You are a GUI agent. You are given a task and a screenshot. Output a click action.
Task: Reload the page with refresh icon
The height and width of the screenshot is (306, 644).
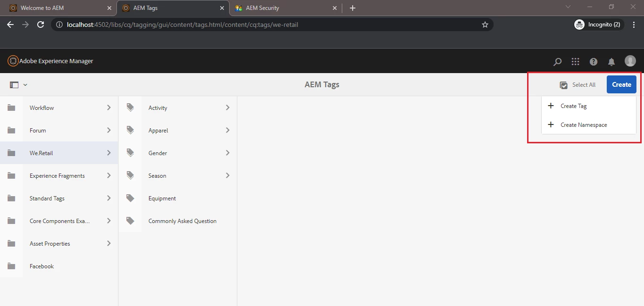(x=41, y=25)
